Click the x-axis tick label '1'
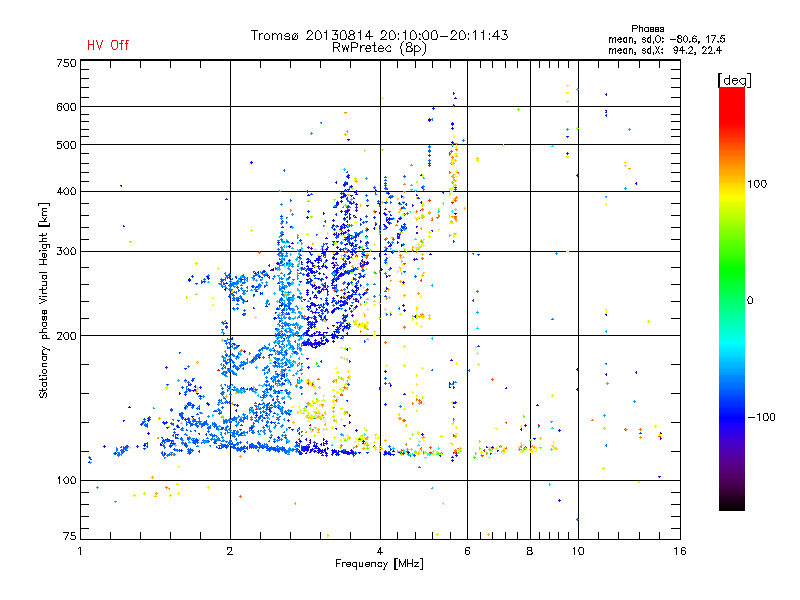 coord(80,551)
